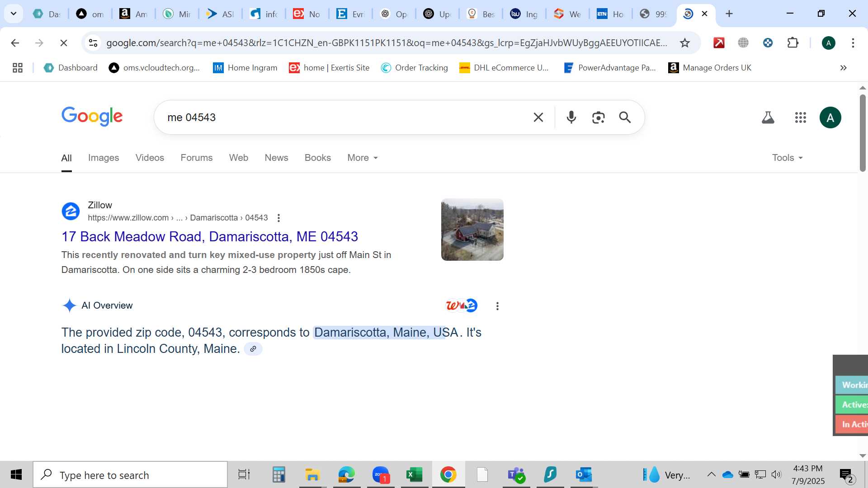The height and width of the screenshot is (488, 868).
Task: Stop loading the page
Action: click(x=64, y=43)
